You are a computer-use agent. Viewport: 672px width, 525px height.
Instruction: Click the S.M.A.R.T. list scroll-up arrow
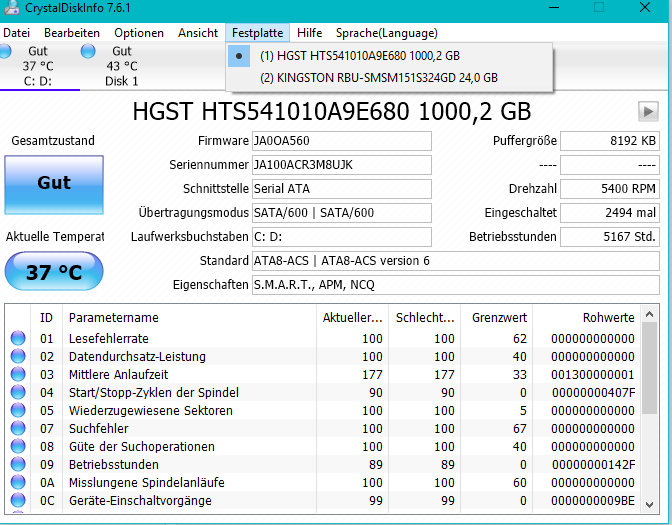[649, 314]
